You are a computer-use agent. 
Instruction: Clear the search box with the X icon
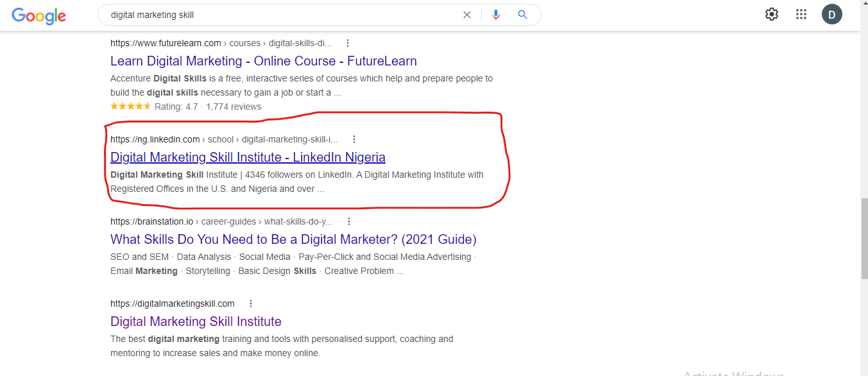coord(467,15)
